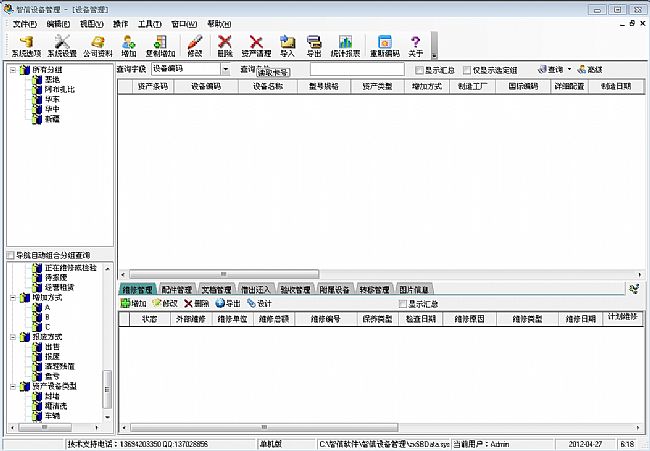Click the 公司资料 company info icon
The image size is (650, 451).
tap(96, 45)
